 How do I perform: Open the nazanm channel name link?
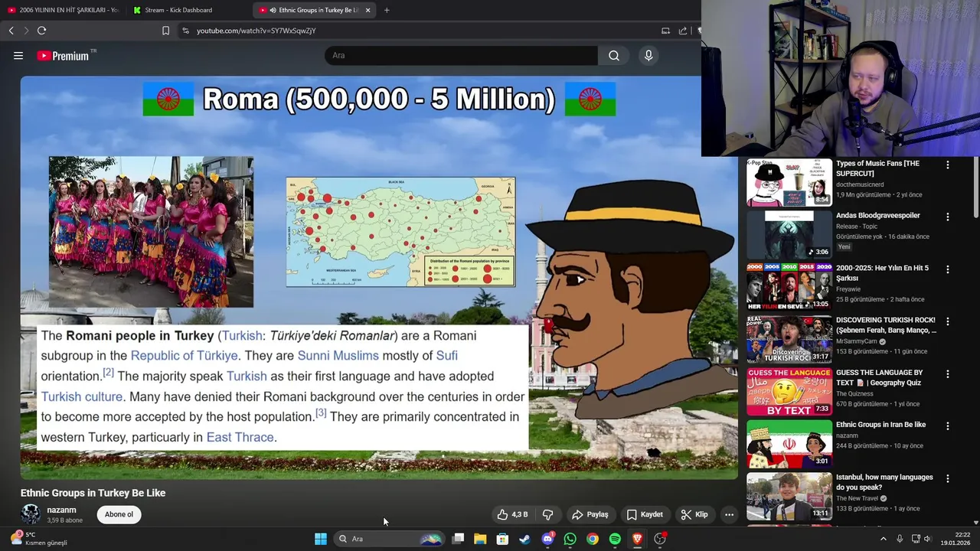pyautogui.click(x=61, y=510)
